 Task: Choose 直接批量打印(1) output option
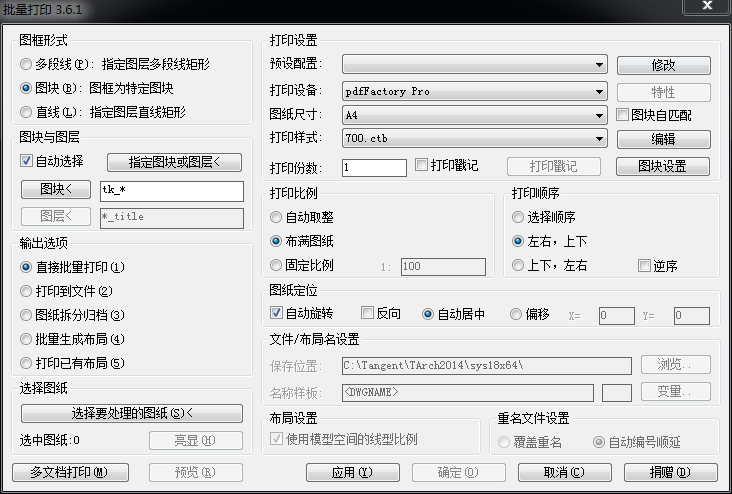[x=26, y=267]
